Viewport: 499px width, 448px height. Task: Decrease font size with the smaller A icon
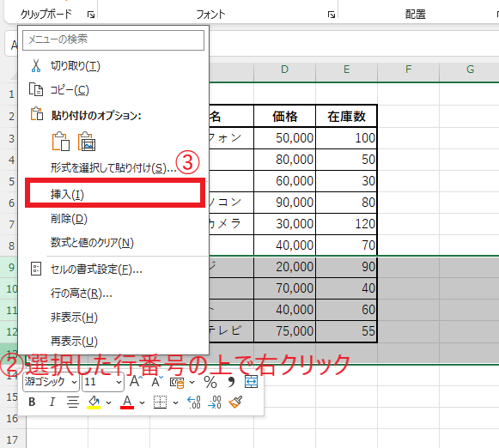tap(156, 381)
